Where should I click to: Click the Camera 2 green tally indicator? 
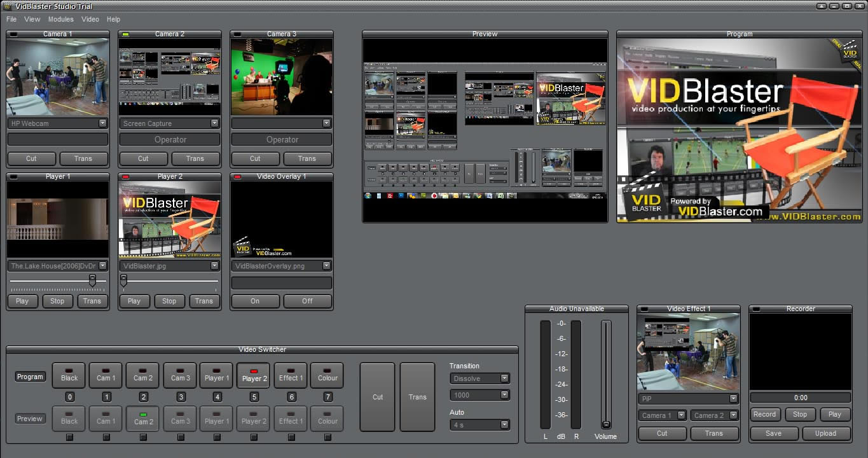(126, 34)
